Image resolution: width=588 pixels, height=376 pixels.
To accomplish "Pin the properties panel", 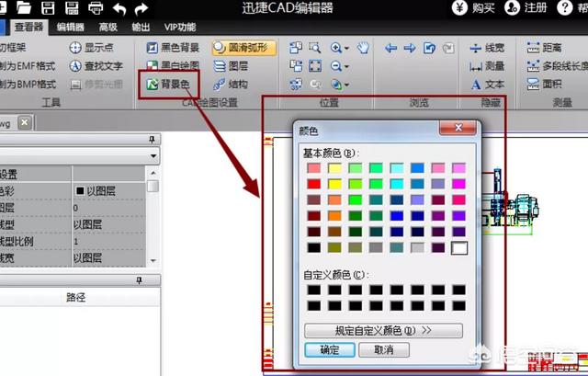I will pyautogui.click(x=152, y=140).
